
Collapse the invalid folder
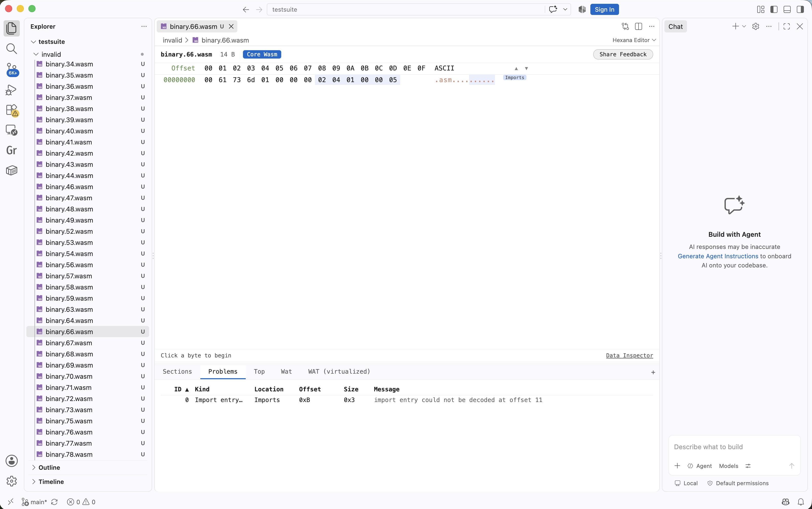36,54
